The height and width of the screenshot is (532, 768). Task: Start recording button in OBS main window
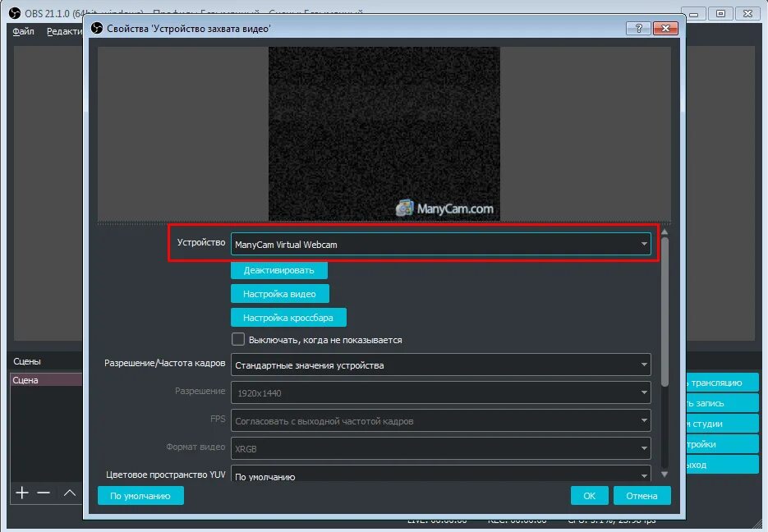(723, 403)
